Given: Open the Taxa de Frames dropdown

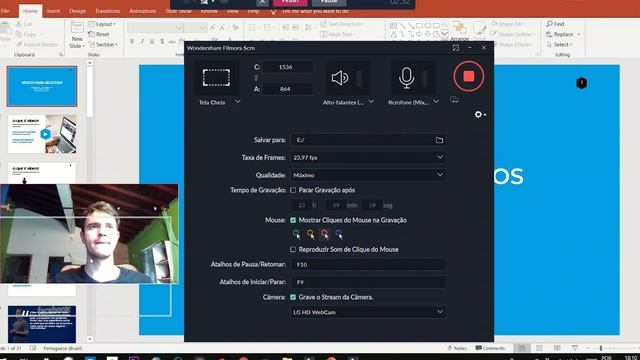Looking at the screenshot, I should pyautogui.click(x=368, y=158).
